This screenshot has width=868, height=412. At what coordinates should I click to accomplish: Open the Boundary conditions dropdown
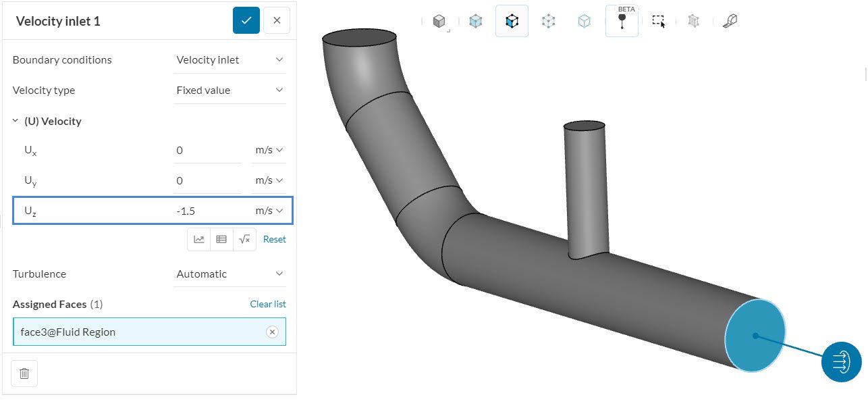pyautogui.click(x=229, y=59)
